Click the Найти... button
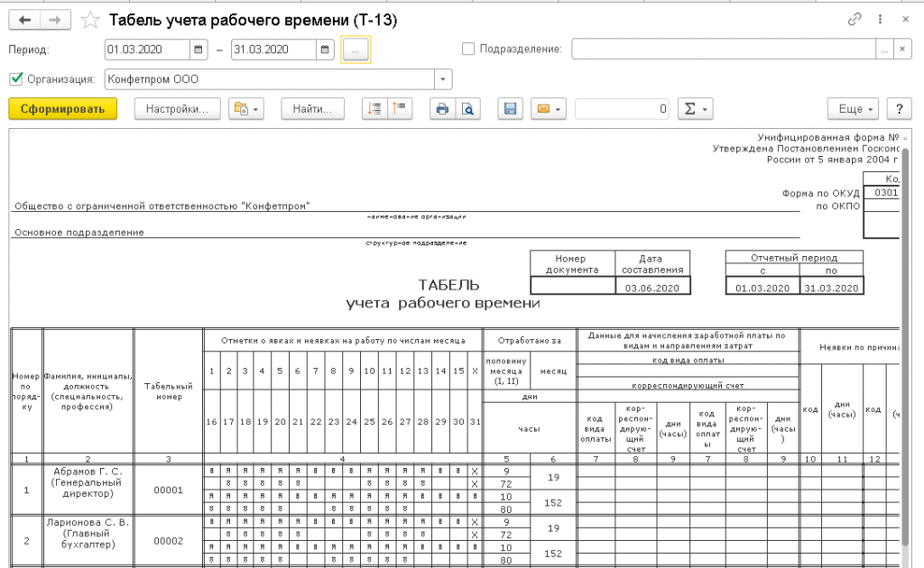924x568 pixels. pyautogui.click(x=312, y=109)
